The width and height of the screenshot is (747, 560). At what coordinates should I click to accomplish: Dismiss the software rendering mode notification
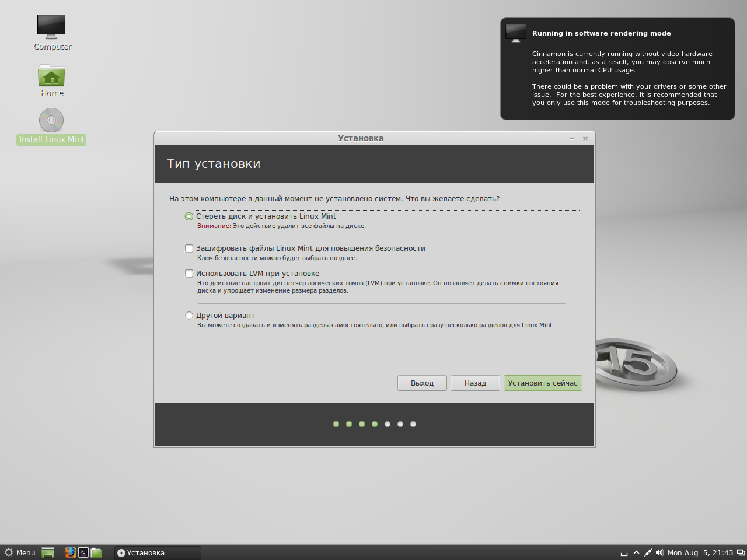[x=617, y=69]
